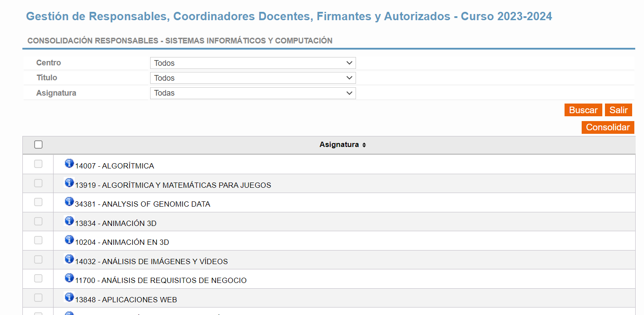
Task: Click info icon beside ALGORÍTMICA Y MATEMÁTICAS PARA JUEGOS
Action: 69,183
